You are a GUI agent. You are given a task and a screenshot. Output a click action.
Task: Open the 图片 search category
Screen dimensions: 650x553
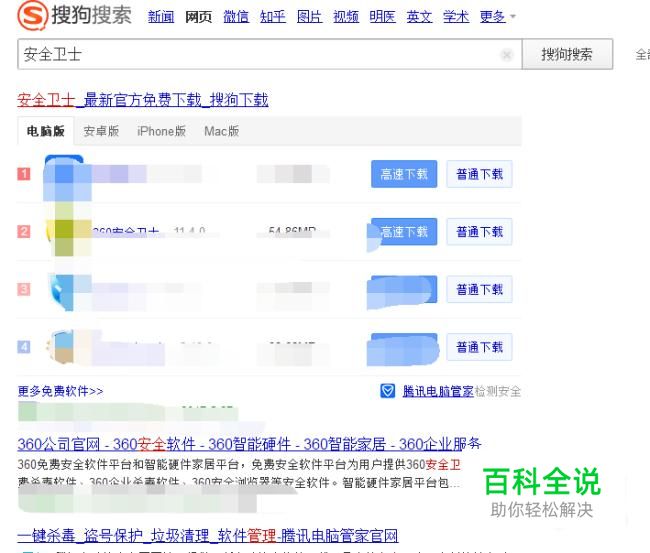click(x=309, y=17)
